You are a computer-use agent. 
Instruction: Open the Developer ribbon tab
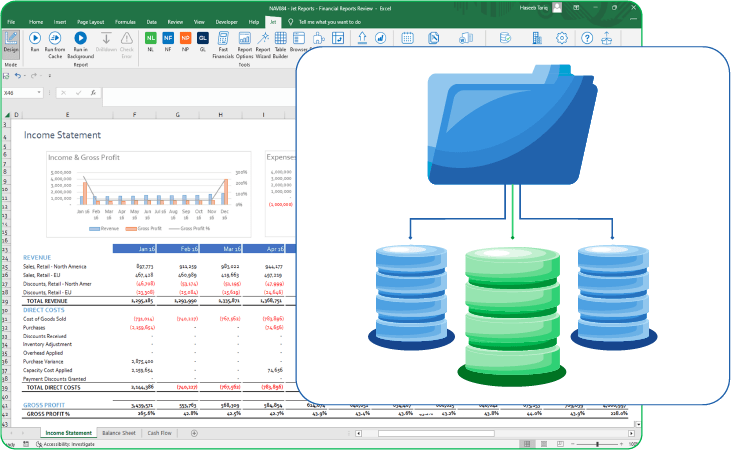pos(227,22)
